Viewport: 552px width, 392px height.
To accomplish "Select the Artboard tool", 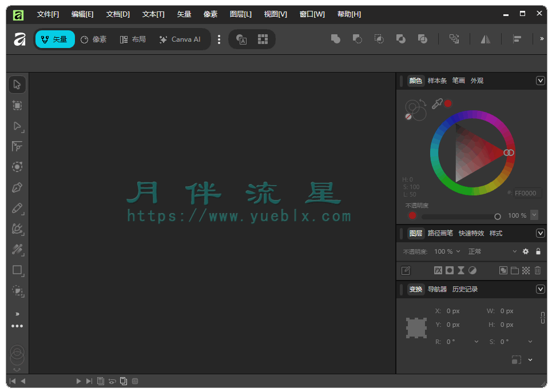I will [x=17, y=105].
